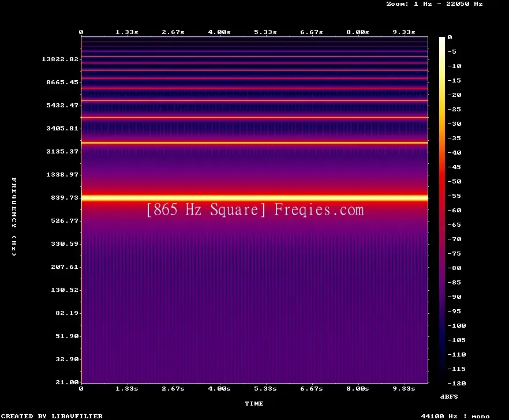Image resolution: width=509 pixels, height=420 pixels.
Task: Click the -70 value on the dBFS scale
Action: [x=454, y=239]
